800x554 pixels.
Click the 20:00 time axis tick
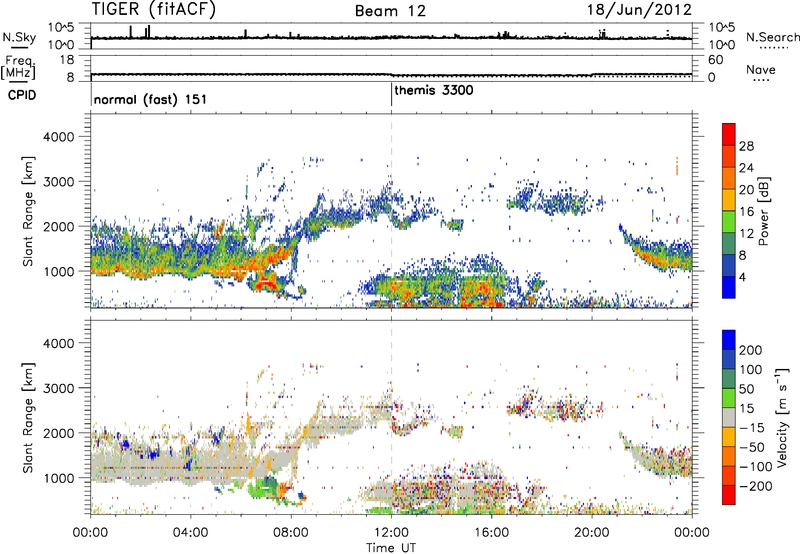[592, 533]
